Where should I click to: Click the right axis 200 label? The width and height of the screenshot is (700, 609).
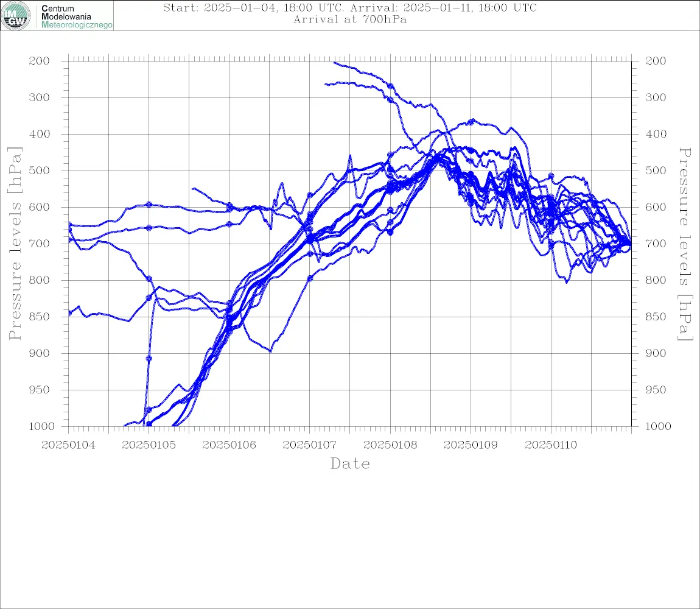click(656, 61)
